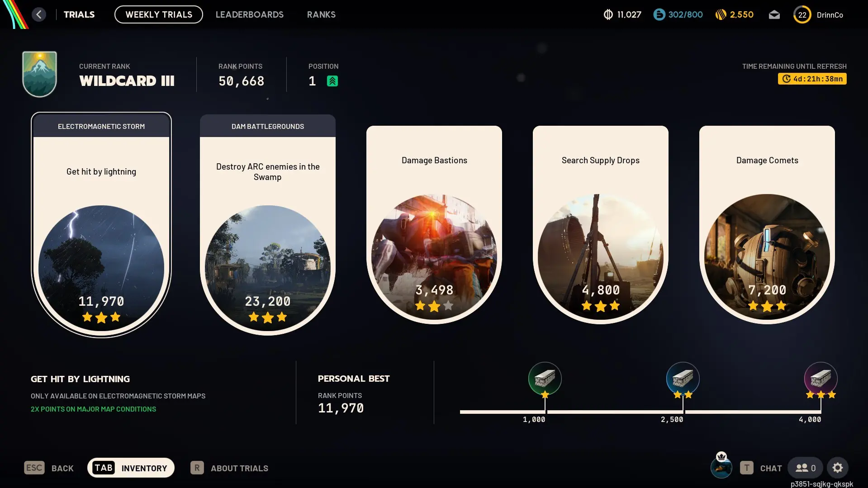The width and height of the screenshot is (868, 488).
Task: Open the mailbox inbox icon
Action: [774, 15]
